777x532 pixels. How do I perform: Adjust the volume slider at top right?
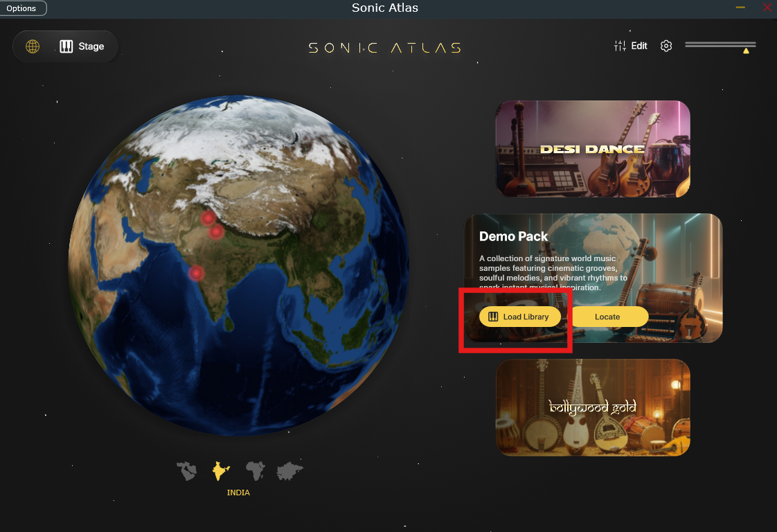point(720,44)
